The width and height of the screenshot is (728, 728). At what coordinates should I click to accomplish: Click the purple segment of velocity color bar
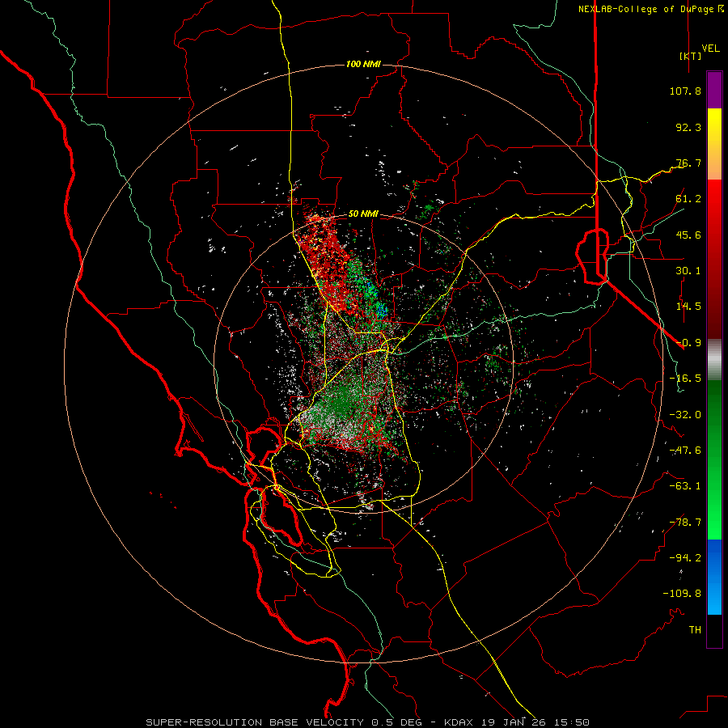click(x=714, y=90)
